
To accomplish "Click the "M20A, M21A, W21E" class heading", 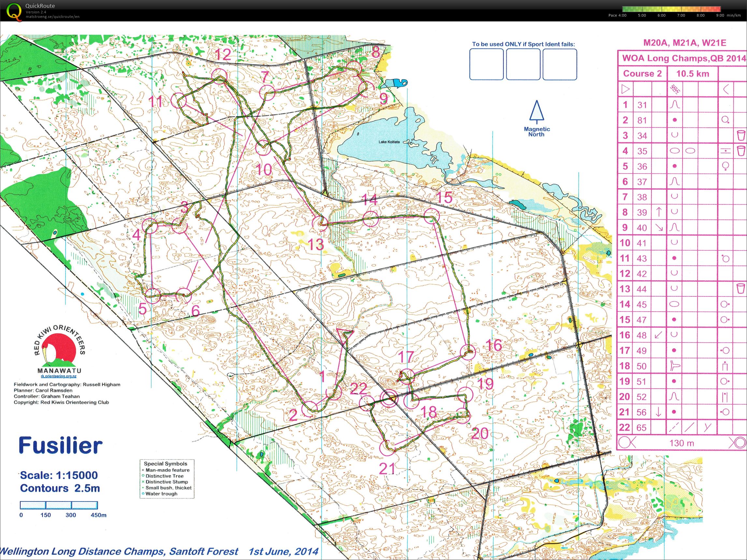I will coord(684,43).
